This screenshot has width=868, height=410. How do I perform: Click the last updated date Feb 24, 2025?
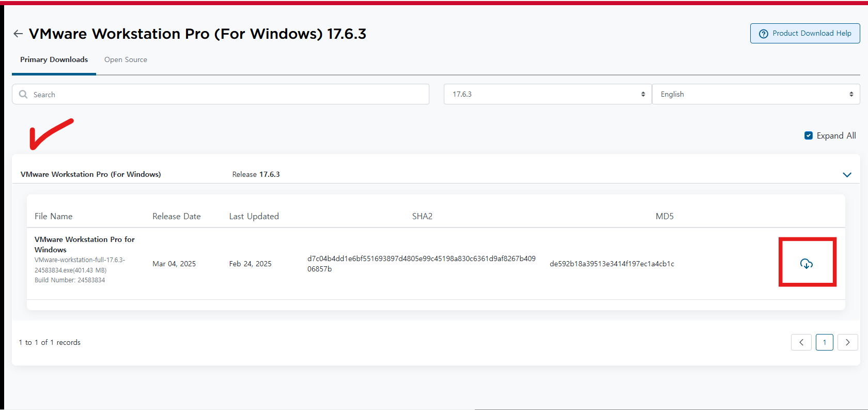coord(251,264)
